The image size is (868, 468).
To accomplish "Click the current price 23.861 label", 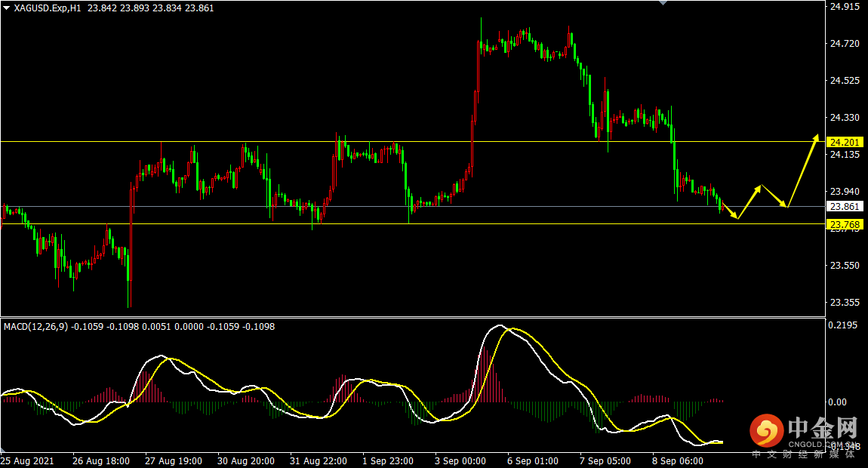I will tap(844, 207).
